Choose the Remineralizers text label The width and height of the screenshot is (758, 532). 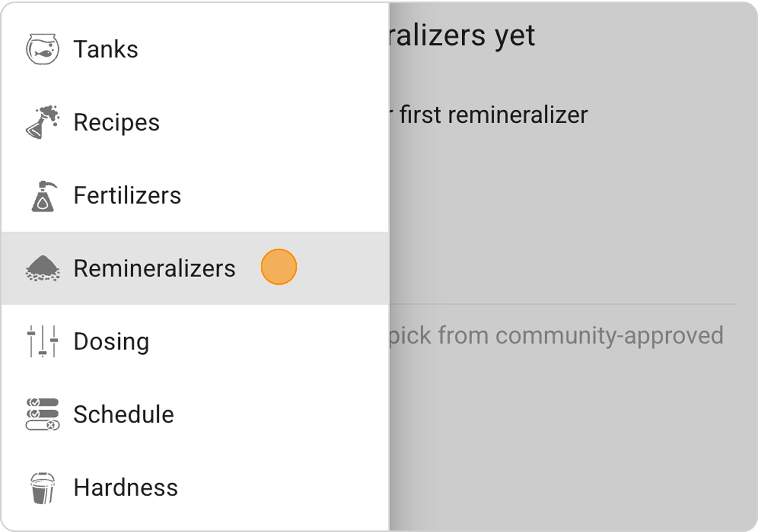(x=154, y=268)
